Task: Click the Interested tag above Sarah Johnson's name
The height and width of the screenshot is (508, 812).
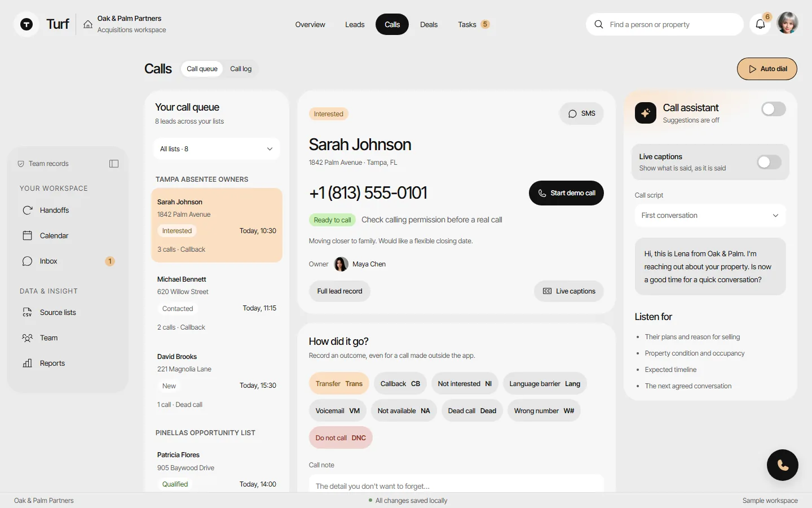Action: 329,114
